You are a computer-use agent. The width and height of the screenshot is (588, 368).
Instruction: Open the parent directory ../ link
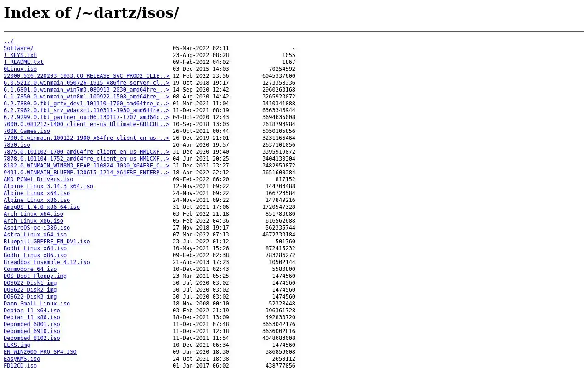9,41
